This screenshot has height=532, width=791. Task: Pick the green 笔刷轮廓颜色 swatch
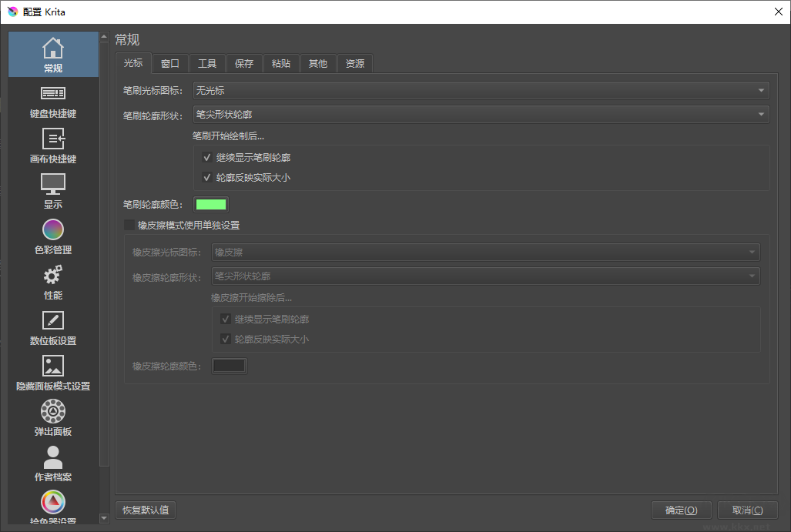(x=211, y=204)
